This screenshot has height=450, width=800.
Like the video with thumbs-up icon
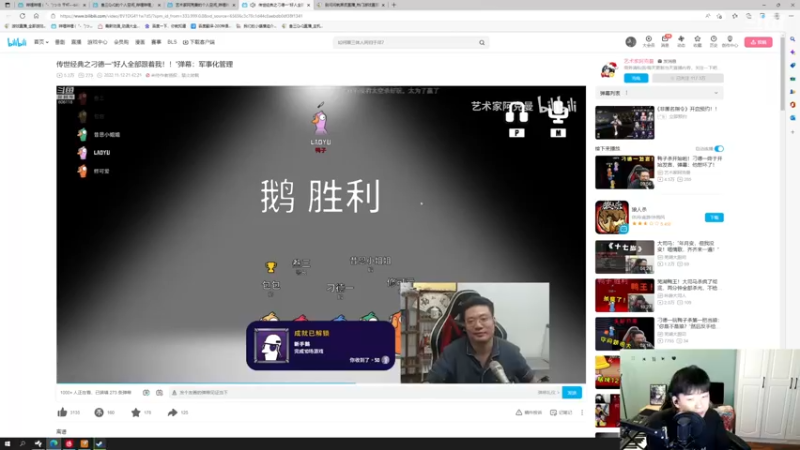pos(62,412)
